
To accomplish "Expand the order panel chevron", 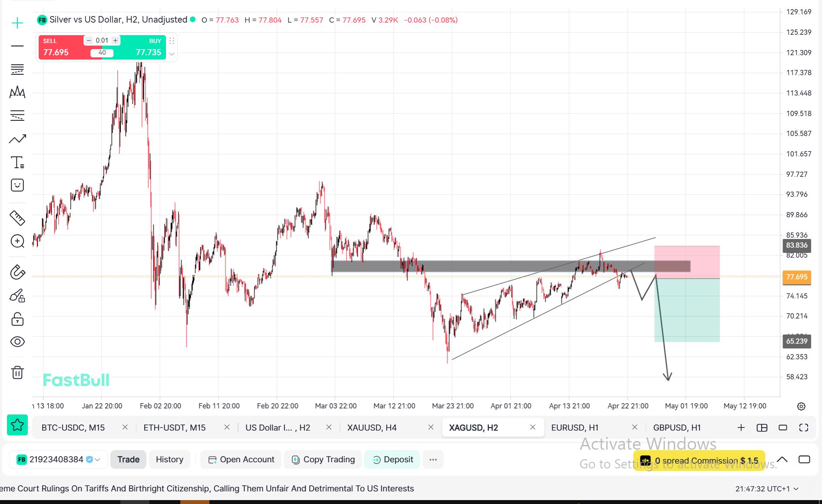I will (172, 54).
